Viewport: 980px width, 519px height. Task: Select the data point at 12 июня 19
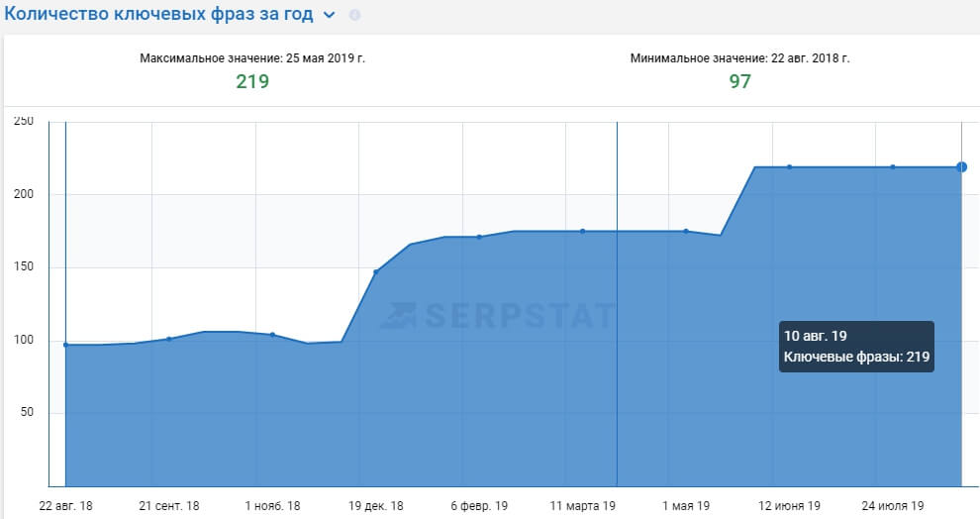point(789,167)
